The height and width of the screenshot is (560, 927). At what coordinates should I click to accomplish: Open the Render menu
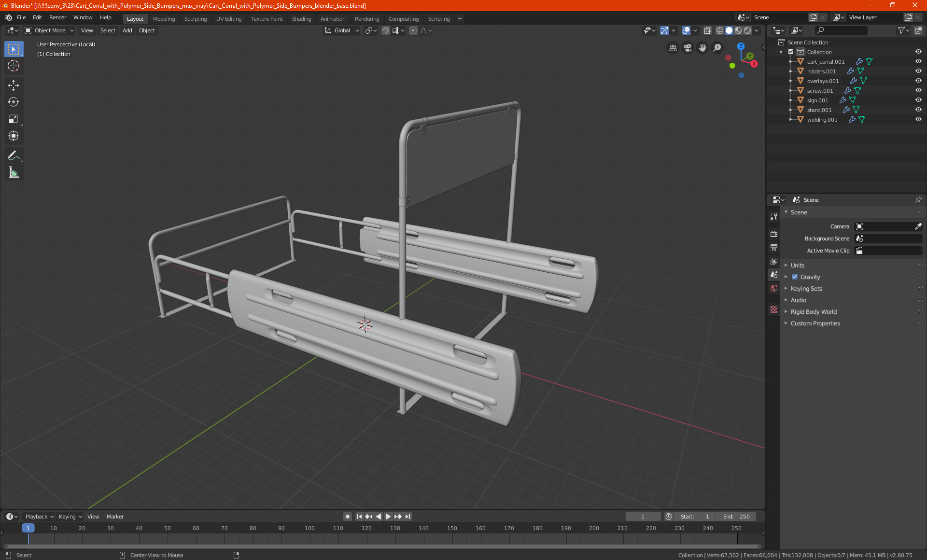coord(57,17)
